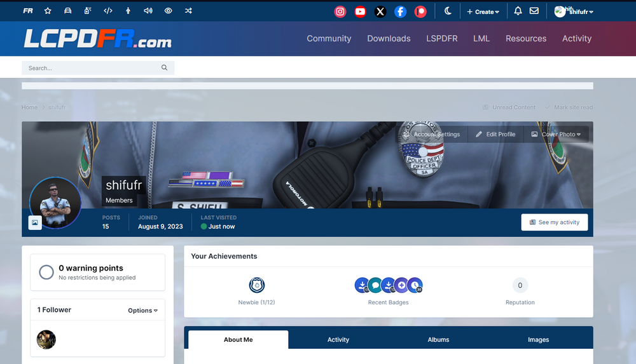Click the speaker sound icon in top bar

pos(148,11)
